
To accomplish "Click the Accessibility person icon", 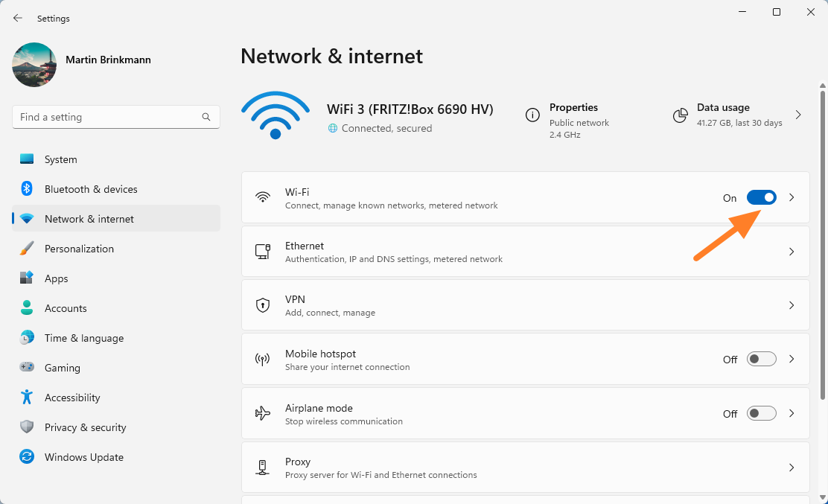I will (27, 398).
